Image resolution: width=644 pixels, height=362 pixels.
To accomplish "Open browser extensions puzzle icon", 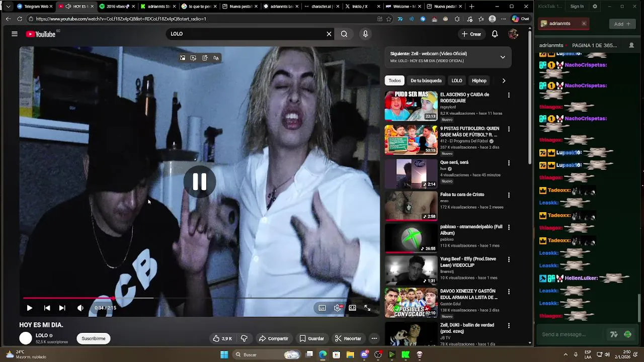I will pyautogui.click(x=457, y=19).
